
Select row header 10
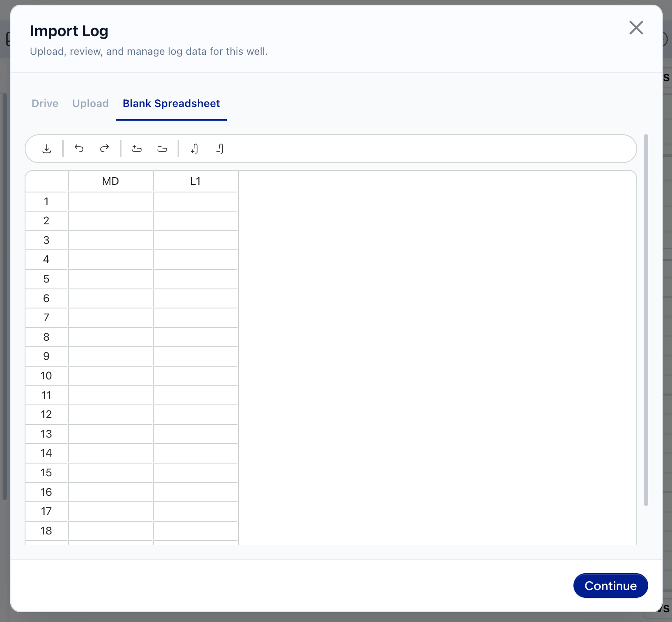(47, 376)
